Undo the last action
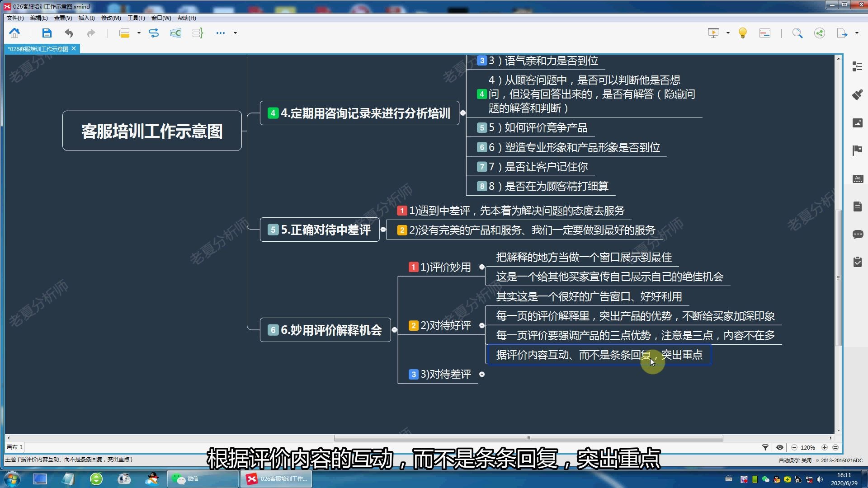 click(69, 33)
